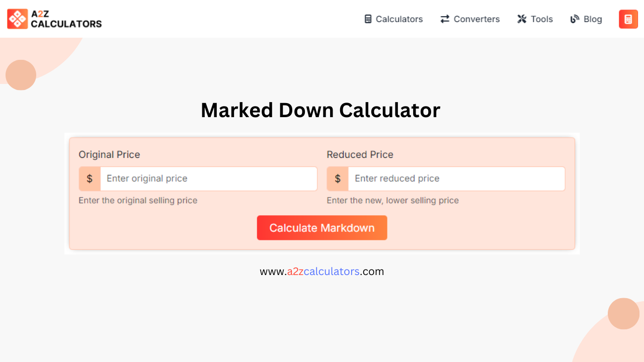This screenshot has height=362, width=644.
Task: Click the dollar sign prefix on Original Price
Action: tap(90, 178)
